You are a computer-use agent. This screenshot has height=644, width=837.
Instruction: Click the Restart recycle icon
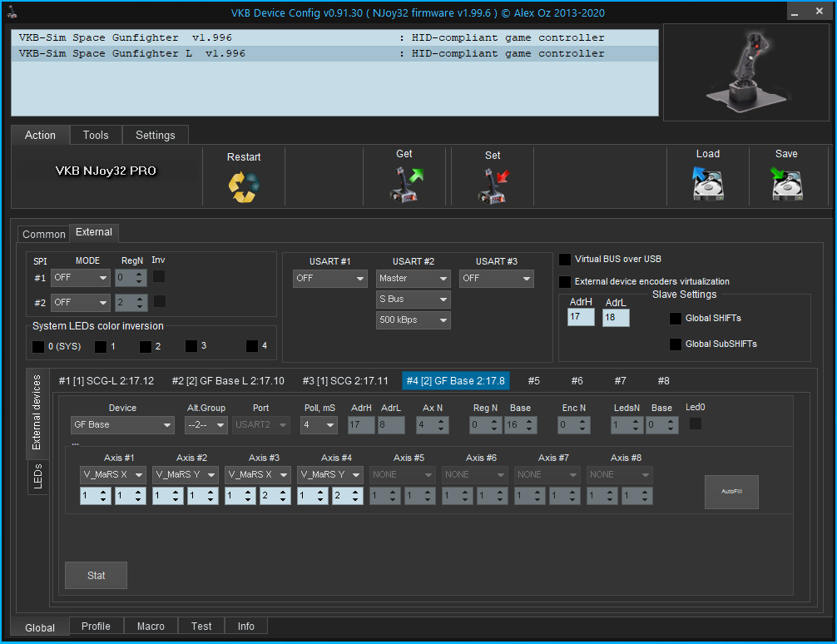click(244, 186)
